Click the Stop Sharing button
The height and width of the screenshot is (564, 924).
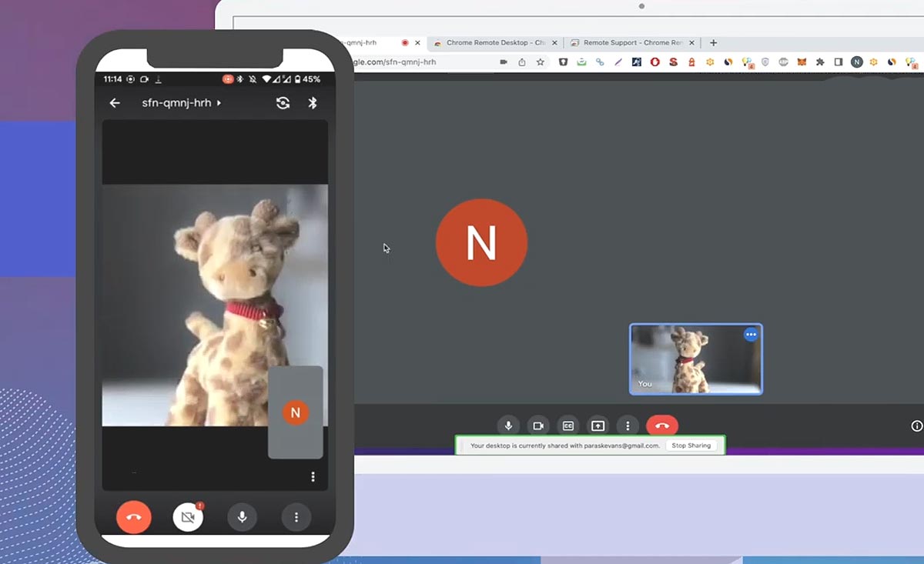point(691,446)
